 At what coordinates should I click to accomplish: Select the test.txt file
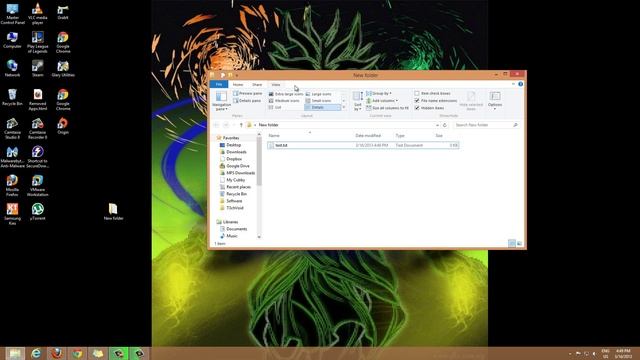[x=363, y=145]
